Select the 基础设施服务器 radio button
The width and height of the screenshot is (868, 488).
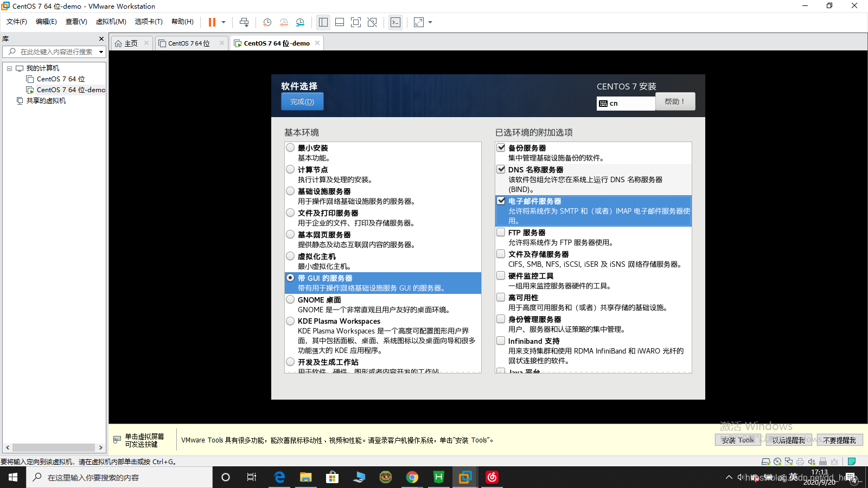pos(290,191)
